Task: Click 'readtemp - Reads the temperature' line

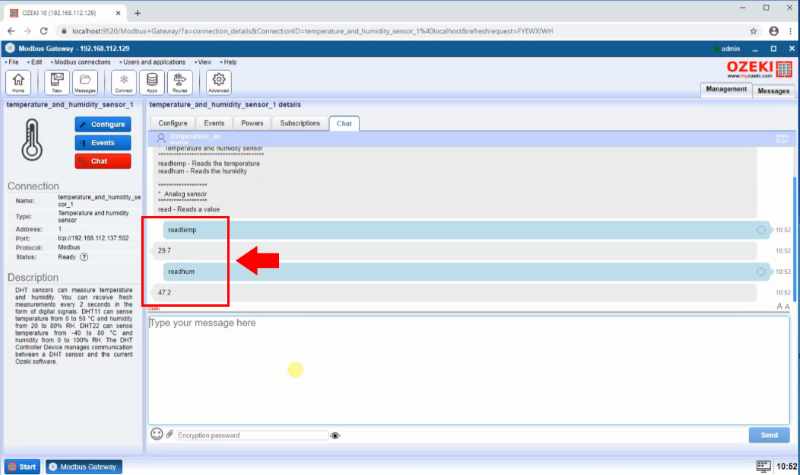Action: pos(209,164)
